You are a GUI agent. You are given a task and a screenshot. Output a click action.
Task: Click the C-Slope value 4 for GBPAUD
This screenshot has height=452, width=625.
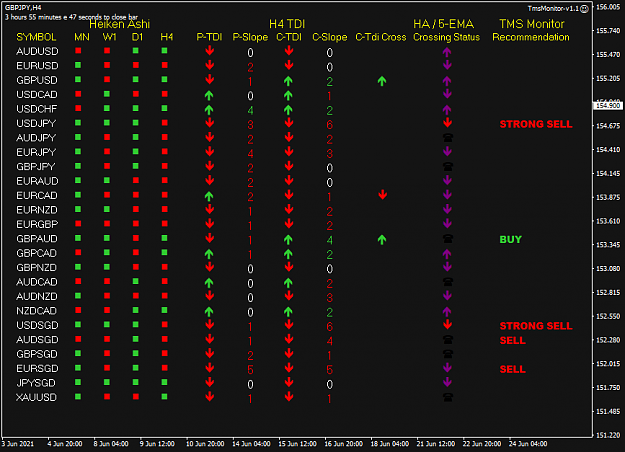click(x=329, y=240)
